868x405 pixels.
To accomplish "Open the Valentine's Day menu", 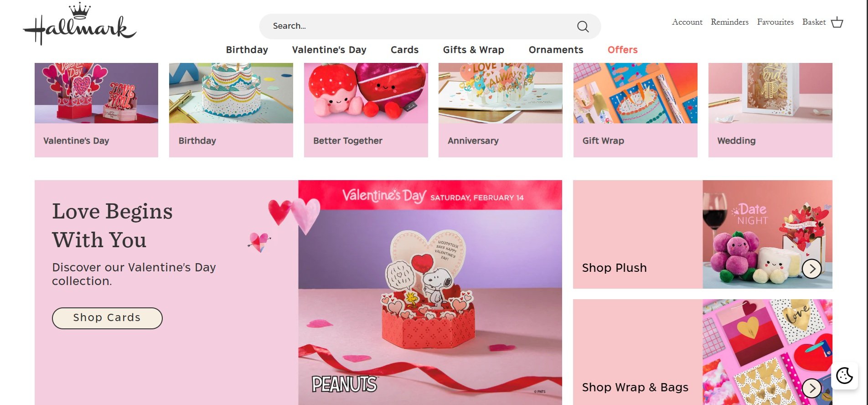I will 329,50.
